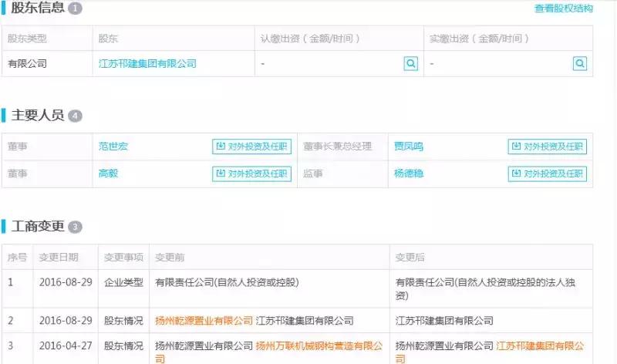617x364 pixels.
Task: Select the 主要人员 section heading
Action: point(38,116)
